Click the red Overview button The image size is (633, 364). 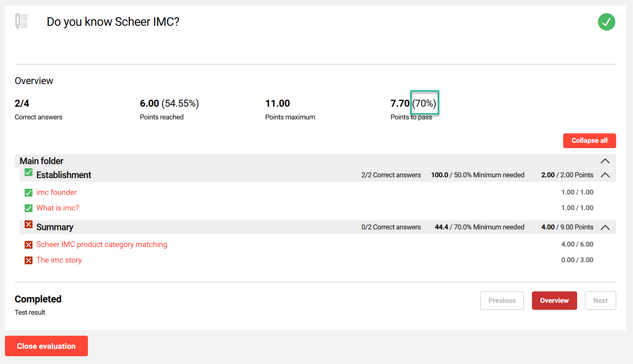pos(554,300)
